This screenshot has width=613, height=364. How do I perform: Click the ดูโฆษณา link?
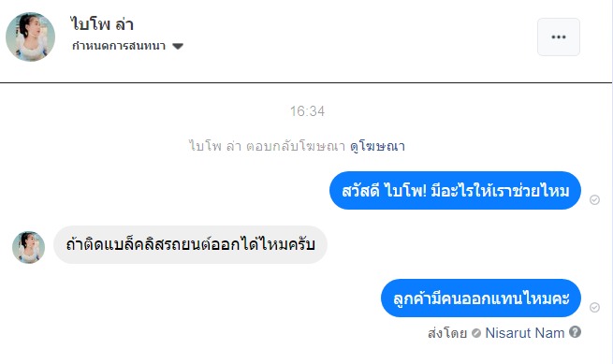(x=377, y=146)
